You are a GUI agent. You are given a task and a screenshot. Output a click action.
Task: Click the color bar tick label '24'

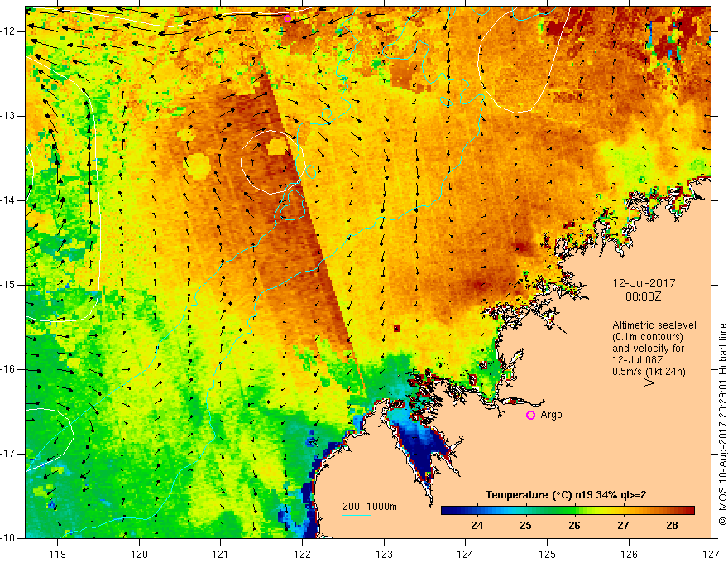click(x=477, y=526)
